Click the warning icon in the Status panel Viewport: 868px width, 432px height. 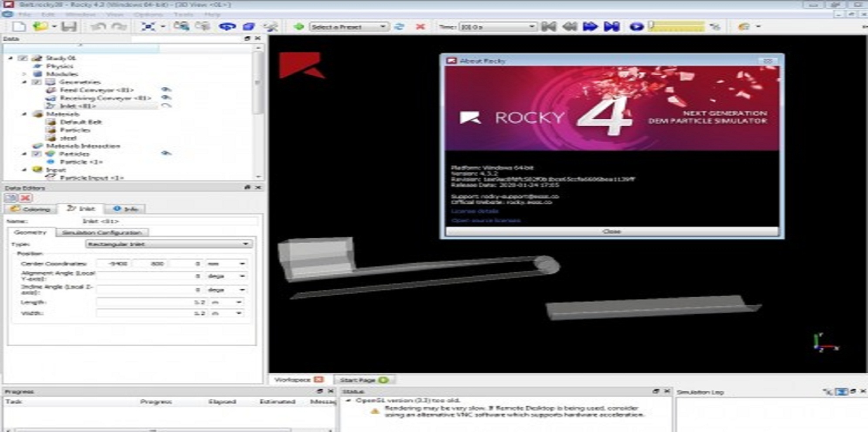point(375,411)
